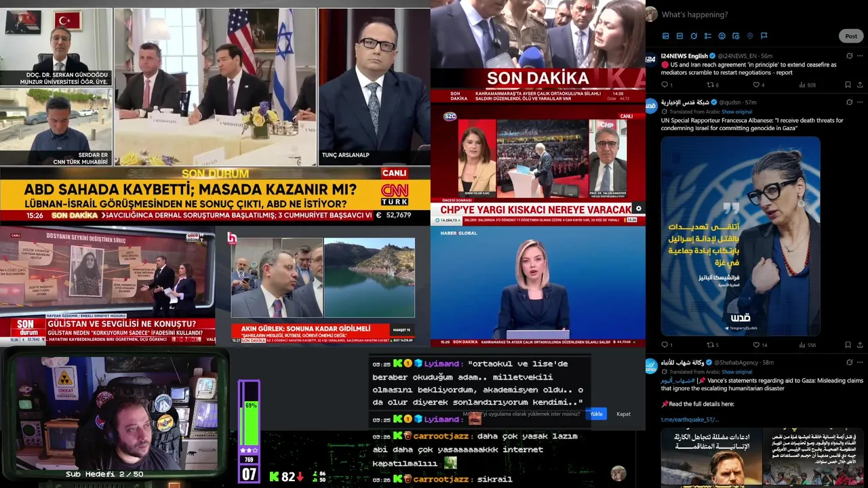Open more options on i24NEWS tweet
Viewport: 868px width, 488px height.
point(860,56)
